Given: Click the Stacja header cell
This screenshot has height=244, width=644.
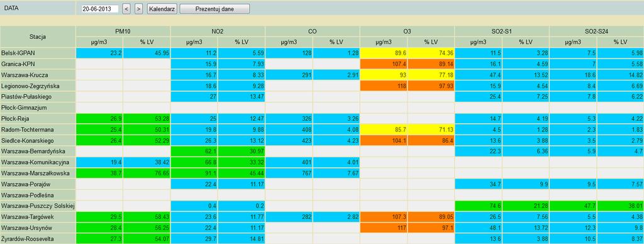Looking at the screenshot, I should point(38,36).
